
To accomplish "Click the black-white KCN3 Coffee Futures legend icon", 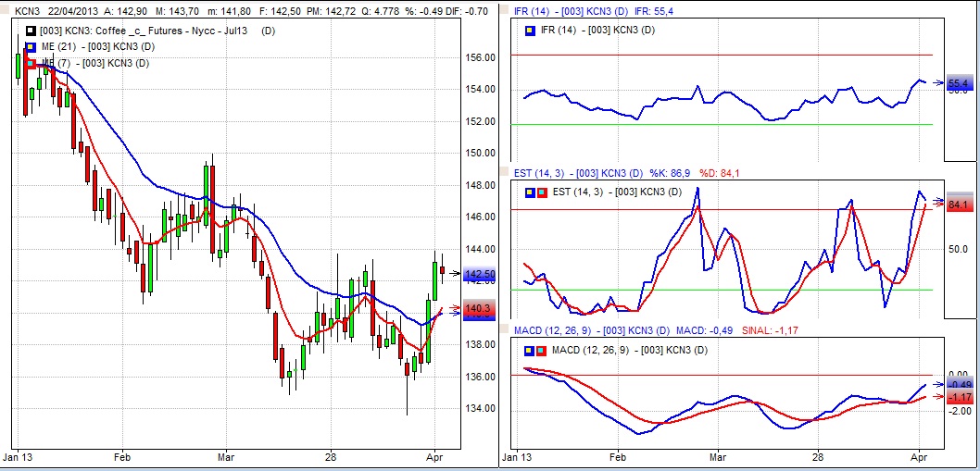I will click(32, 31).
